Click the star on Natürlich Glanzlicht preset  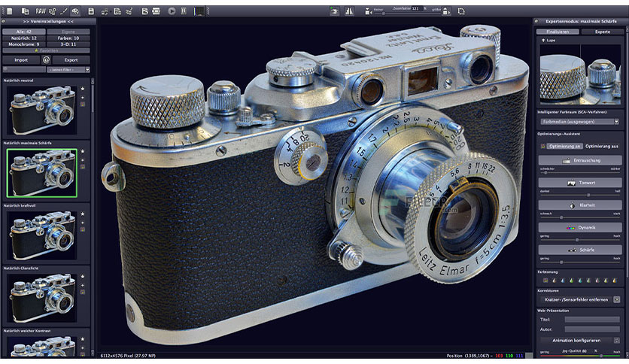point(83,276)
